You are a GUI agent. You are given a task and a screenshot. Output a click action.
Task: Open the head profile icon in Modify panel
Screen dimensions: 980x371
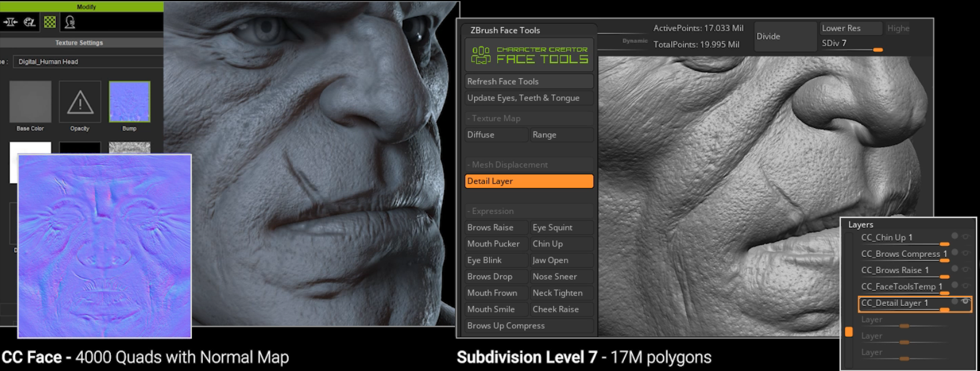70,22
